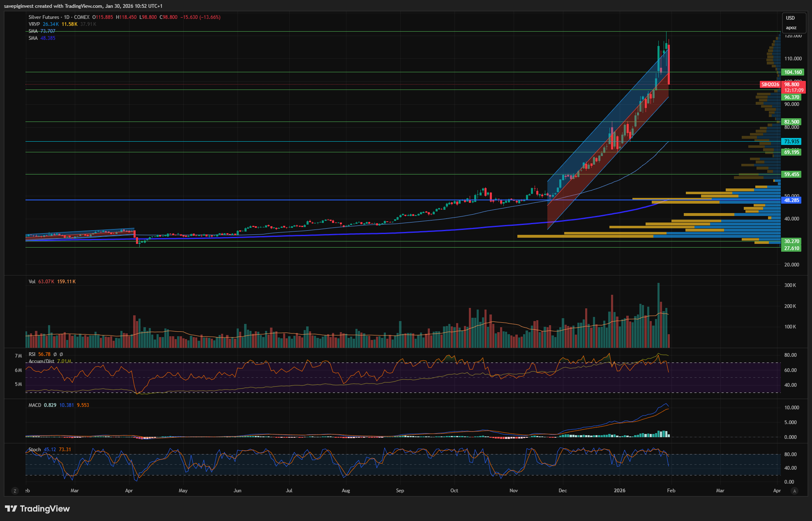Open the USD currency dropdown
The height and width of the screenshot is (521, 812).
(x=790, y=18)
